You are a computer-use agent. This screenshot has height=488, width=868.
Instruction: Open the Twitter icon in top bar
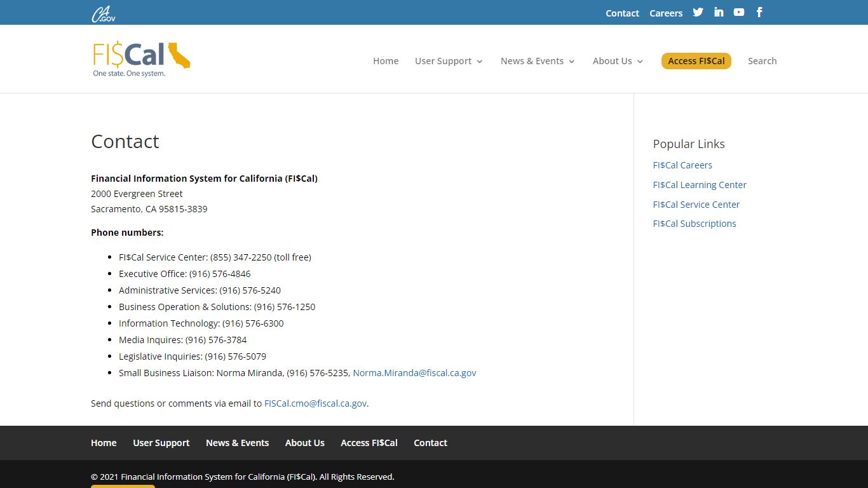click(698, 12)
